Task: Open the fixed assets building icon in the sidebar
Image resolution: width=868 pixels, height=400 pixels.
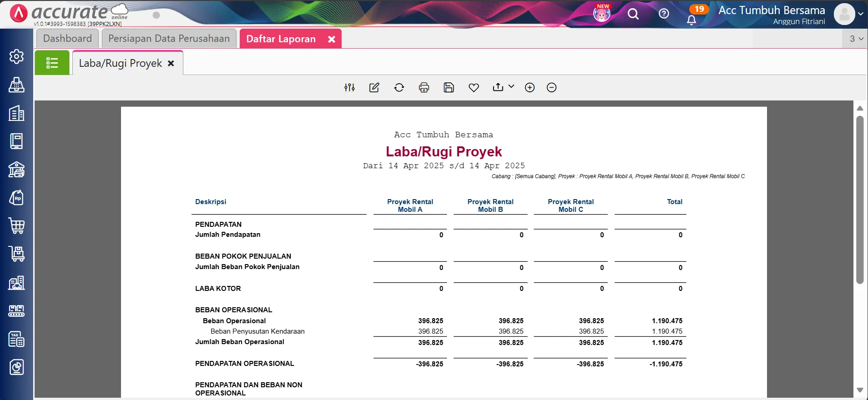Action: coord(16,283)
